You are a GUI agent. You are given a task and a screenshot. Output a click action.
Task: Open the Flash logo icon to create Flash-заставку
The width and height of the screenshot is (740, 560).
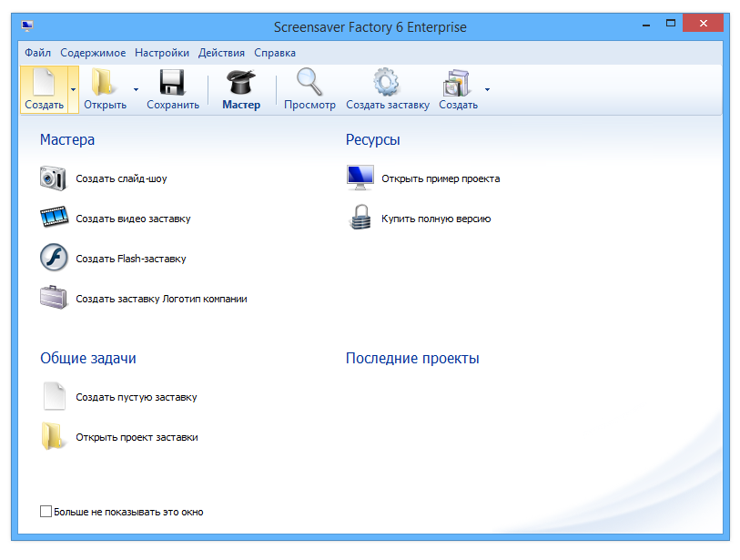point(53,258)
